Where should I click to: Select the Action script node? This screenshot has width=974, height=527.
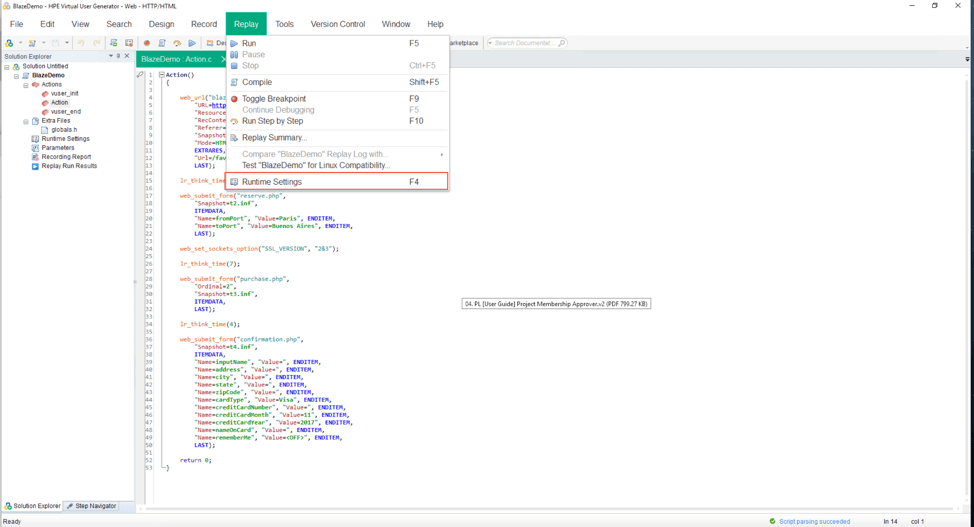point(60,103)
